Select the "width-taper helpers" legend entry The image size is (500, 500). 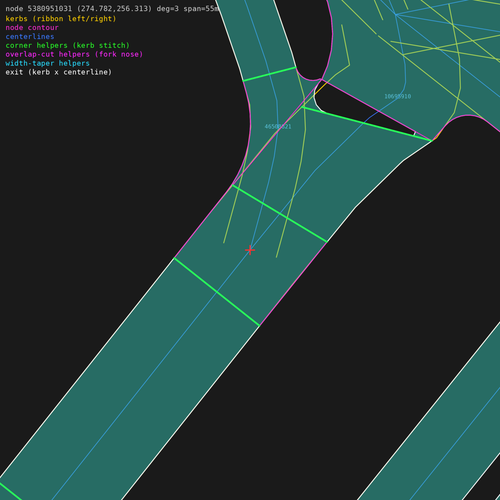tap(47, 63)
